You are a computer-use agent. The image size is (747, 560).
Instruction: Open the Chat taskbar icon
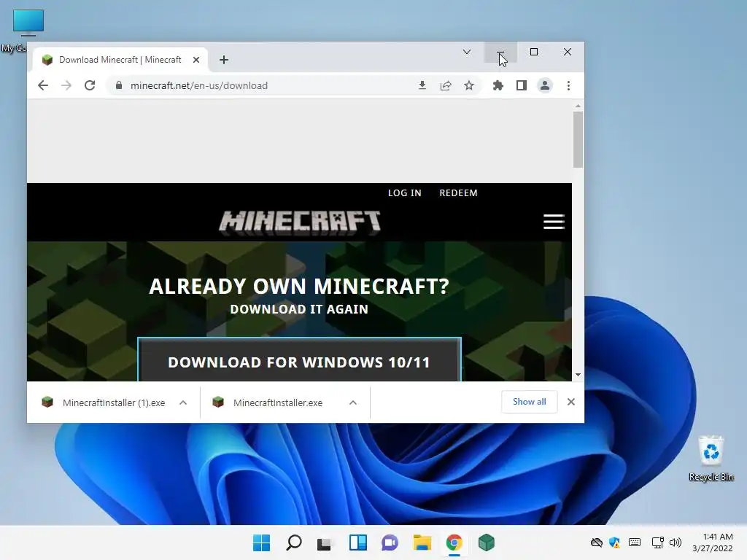coord(390,542)
